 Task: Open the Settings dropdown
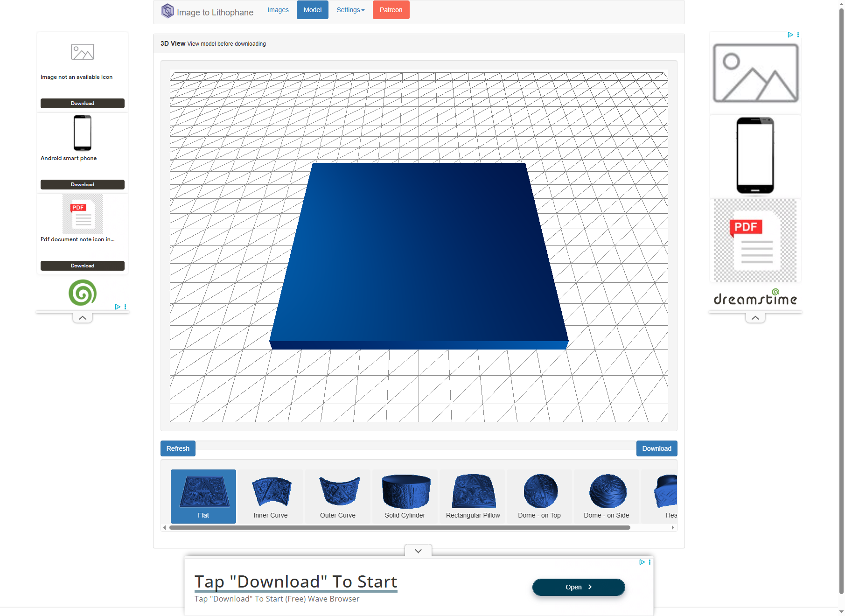pyautogui.click(x=350, y=9)
